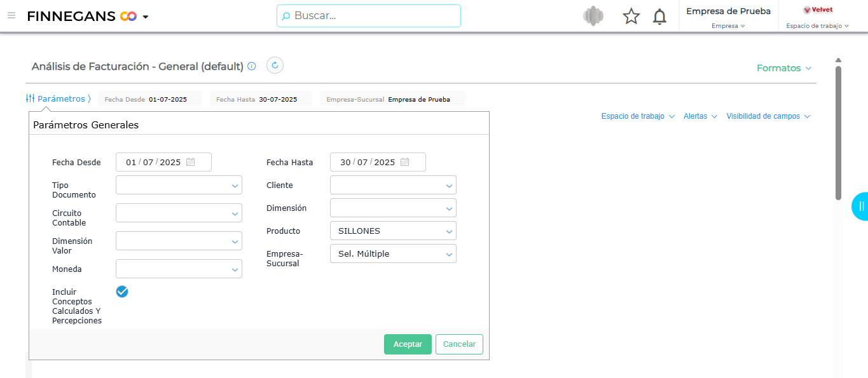Expand the Circuito Contable dropdown
This screenshot has height=378, width=868.
[x=179, y=213]
